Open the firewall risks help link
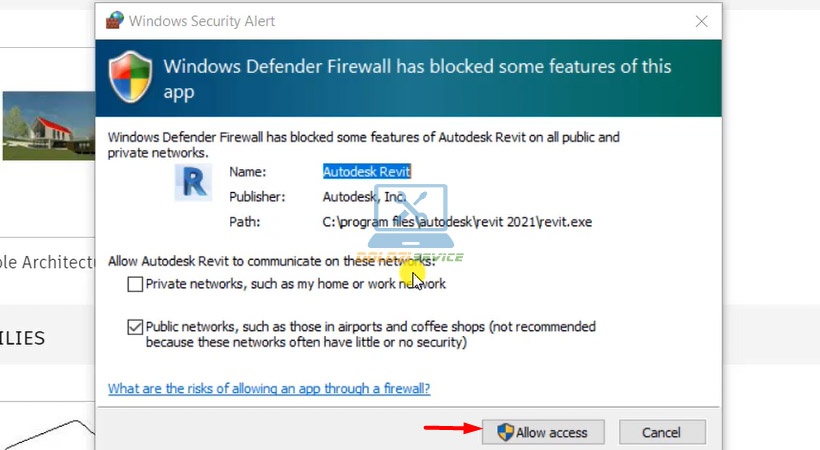 pos(269,389)
